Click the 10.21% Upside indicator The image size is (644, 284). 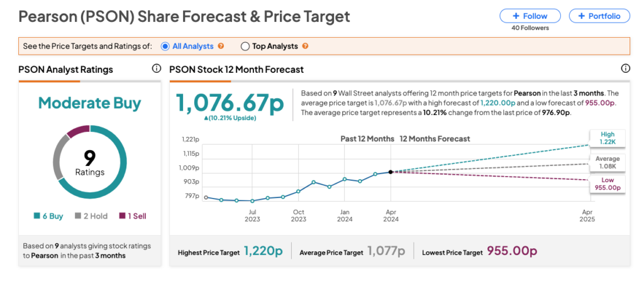pyautogui.click(x=230, y=118)
